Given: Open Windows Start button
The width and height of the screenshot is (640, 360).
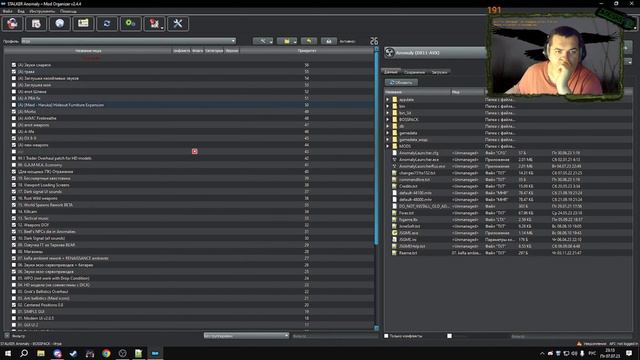Looking at the screenshot, I should [x=8, y=353].
